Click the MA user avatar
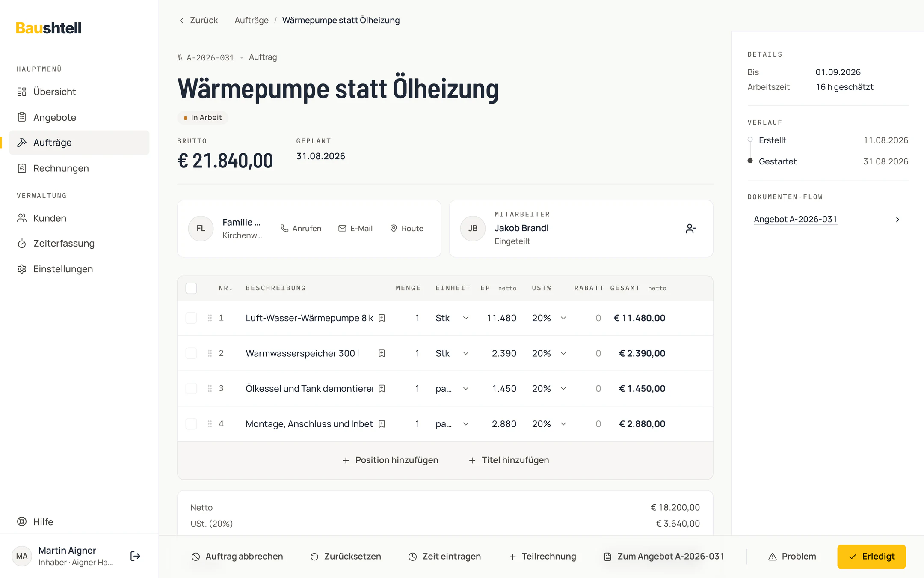 [22, 556]
